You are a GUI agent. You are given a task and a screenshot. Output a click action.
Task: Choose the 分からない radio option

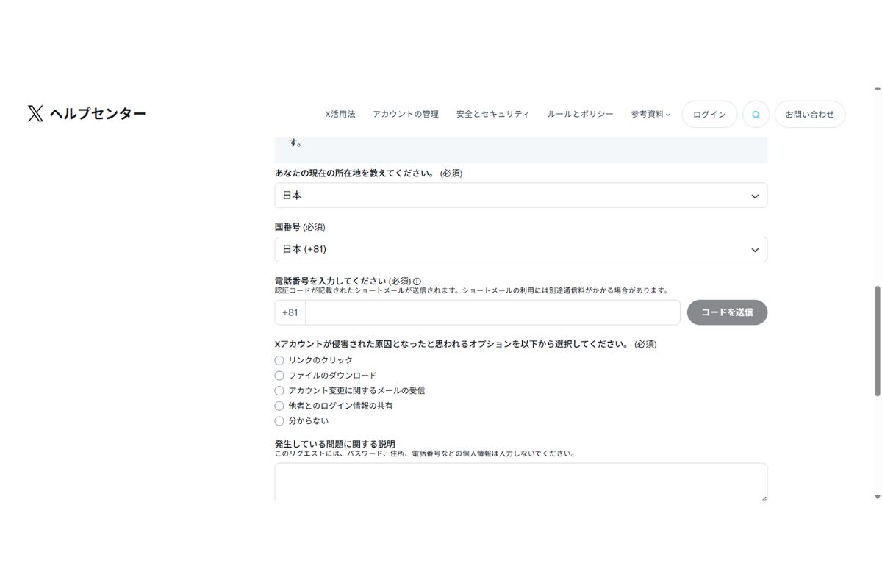pos(279,421)
